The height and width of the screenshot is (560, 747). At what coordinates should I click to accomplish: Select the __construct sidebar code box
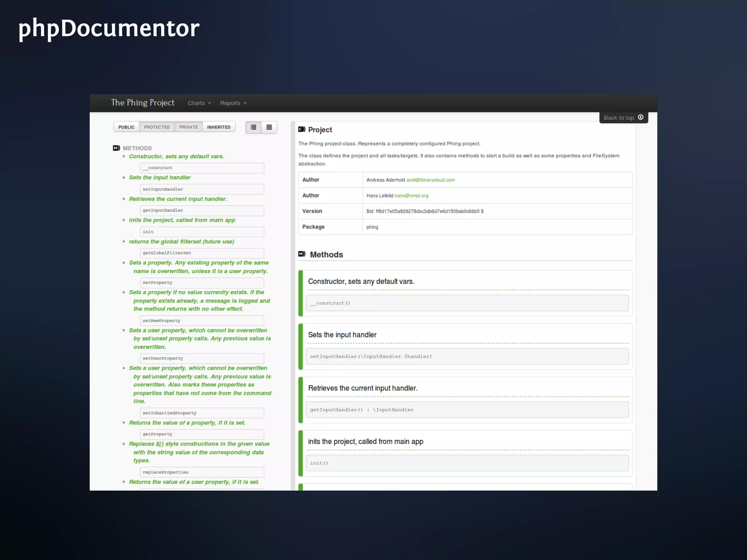[x=202, y=168]
